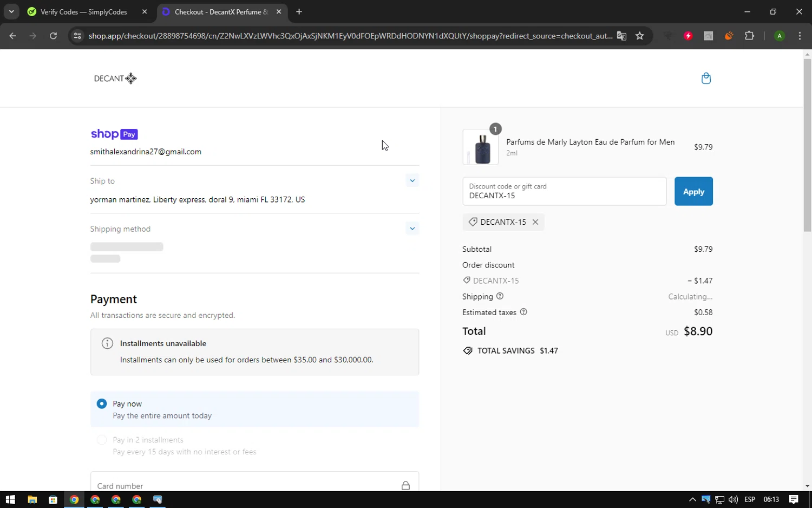Click the Shop Pay logo
This screenshot has height=508, width=812.
point(114,134)
